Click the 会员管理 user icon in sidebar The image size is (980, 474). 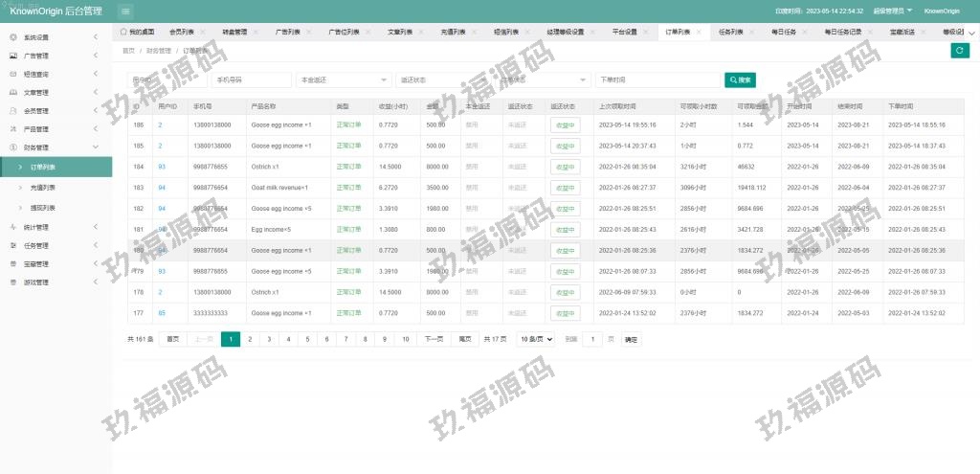(12, 111)
